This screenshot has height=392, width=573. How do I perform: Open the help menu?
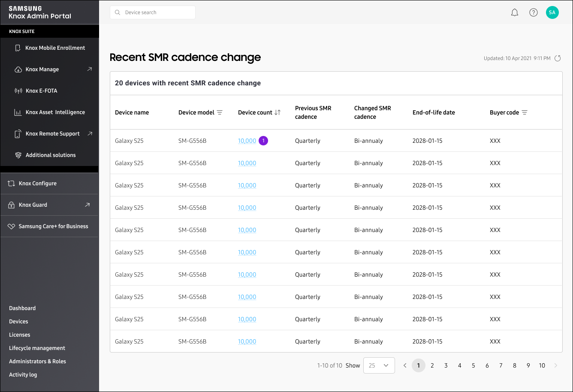(534, 12)
